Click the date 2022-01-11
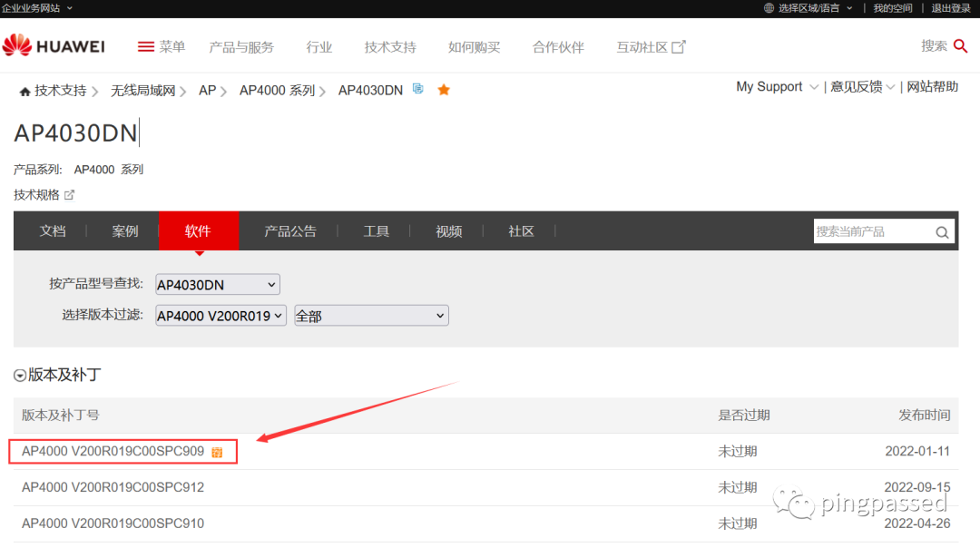This screenshot has width=980, height=548. (x=917, y=452)
